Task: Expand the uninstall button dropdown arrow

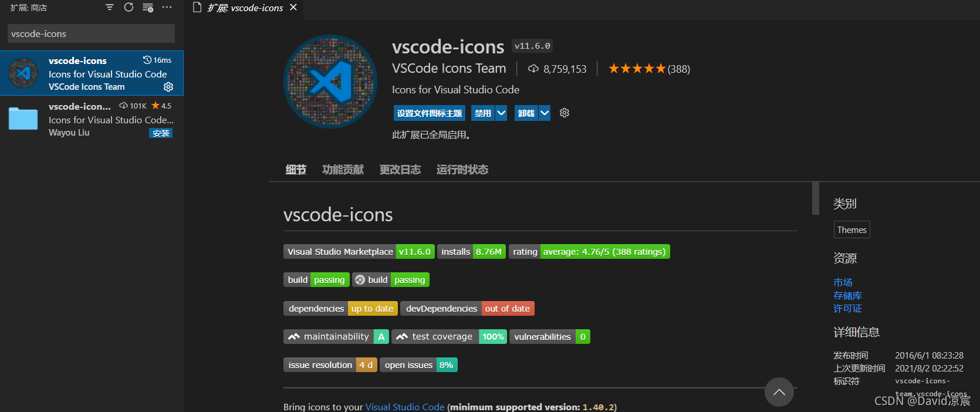Action: click(x=545, y=113)
